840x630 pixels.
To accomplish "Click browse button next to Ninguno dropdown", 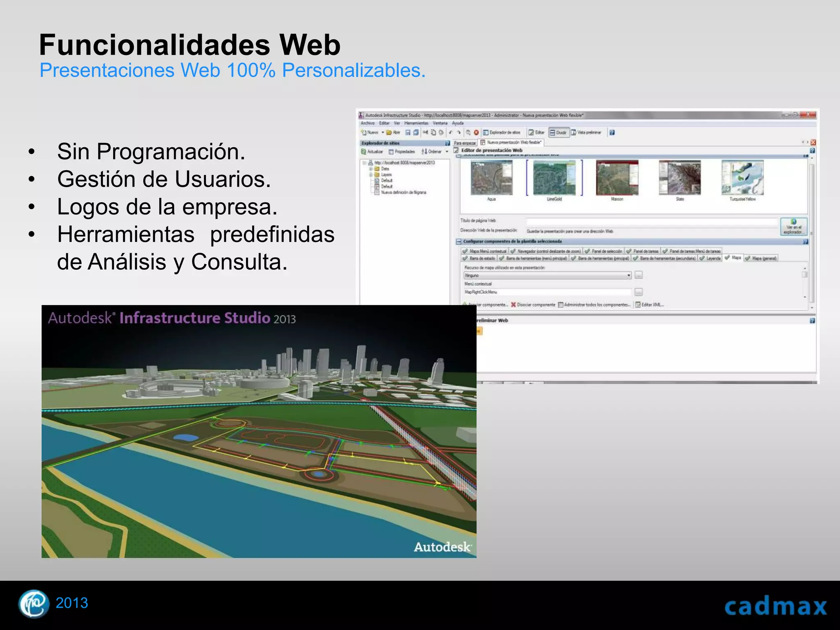I will click(x=639, y=275).
